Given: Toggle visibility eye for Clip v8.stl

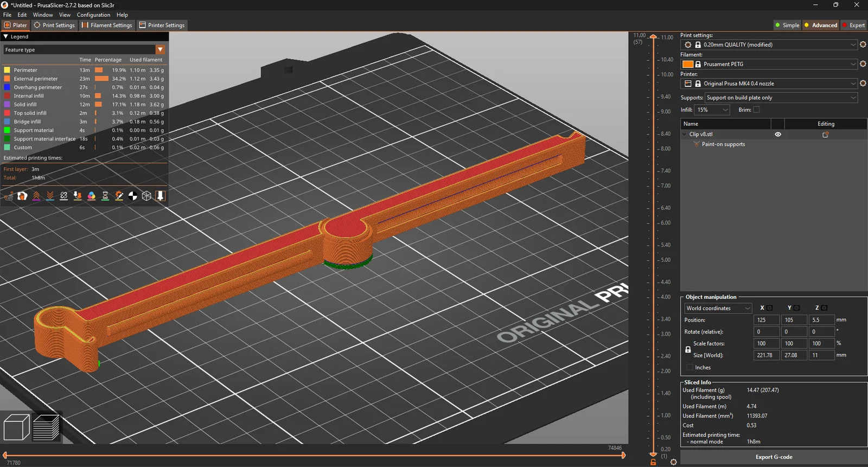Looking at the screenshot, I should click(x=778, y=135).
